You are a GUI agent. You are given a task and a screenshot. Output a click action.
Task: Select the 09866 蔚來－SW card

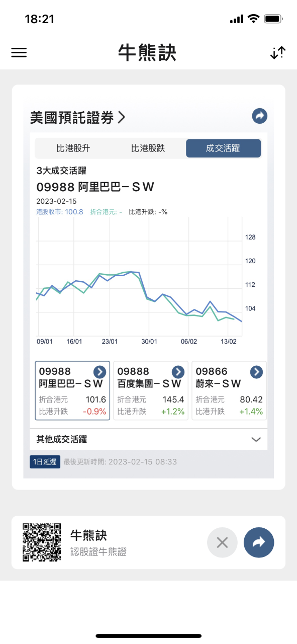click(229, 390)
